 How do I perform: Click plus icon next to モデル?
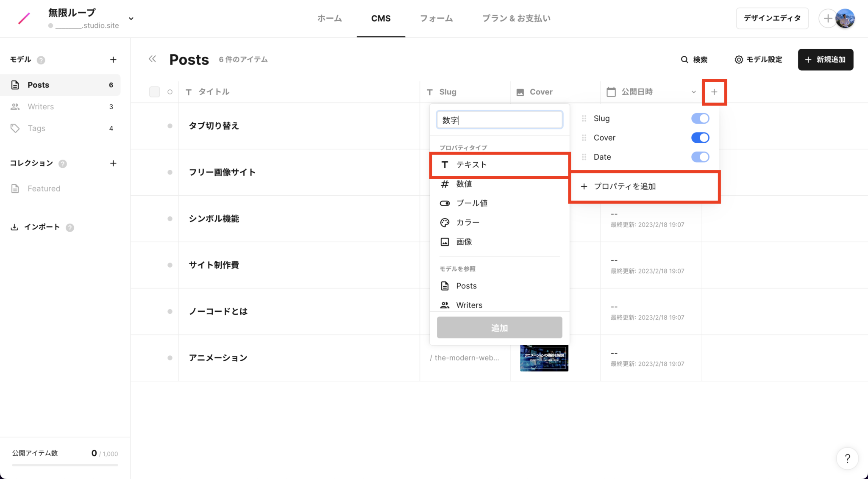coord(113,60)
